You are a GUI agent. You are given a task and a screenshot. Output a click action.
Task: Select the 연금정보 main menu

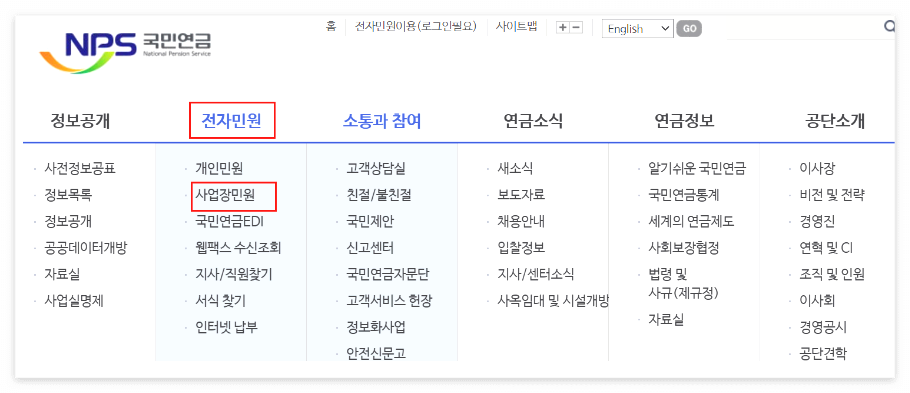[684, 121]
